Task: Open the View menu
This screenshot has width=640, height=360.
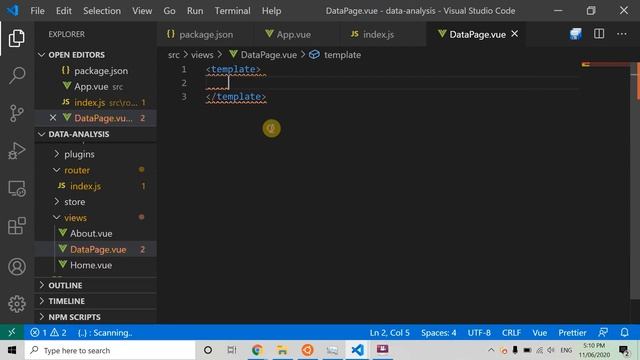Action: [142, 11]
